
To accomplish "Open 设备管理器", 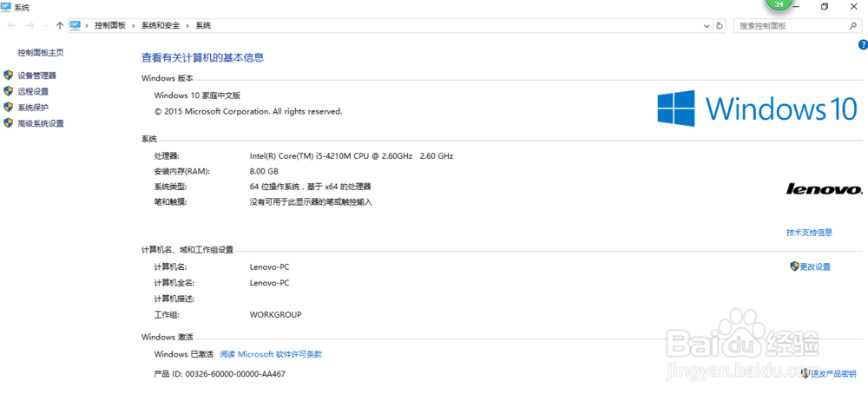I will pos(36,76).
